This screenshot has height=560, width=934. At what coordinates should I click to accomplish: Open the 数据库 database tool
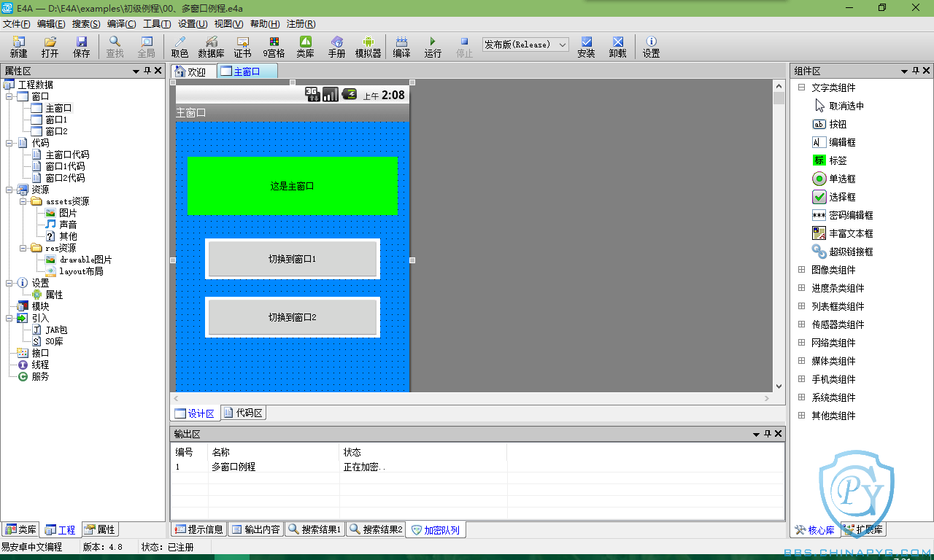point(212,47)
